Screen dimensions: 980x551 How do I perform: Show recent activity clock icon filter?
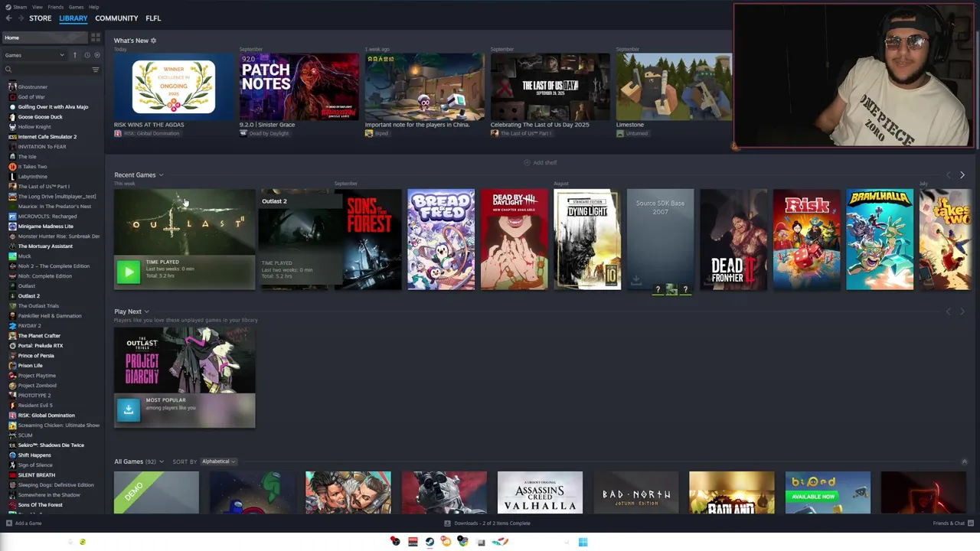click(x=87, y=55)
